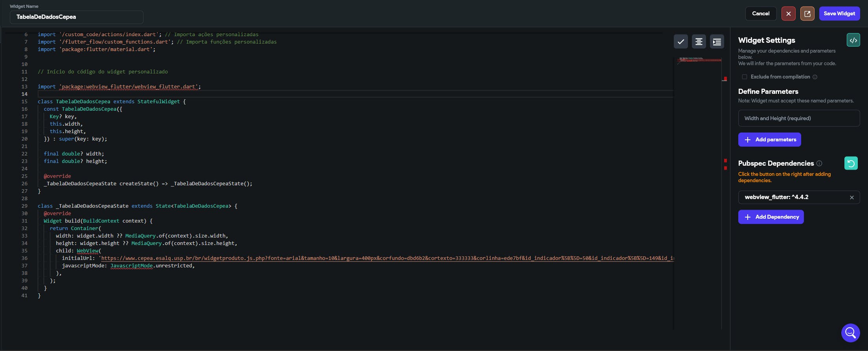The image size is (868, 351).
Task: Click the custom_functions.dart import on line 7
Action: tap(157, 42)
